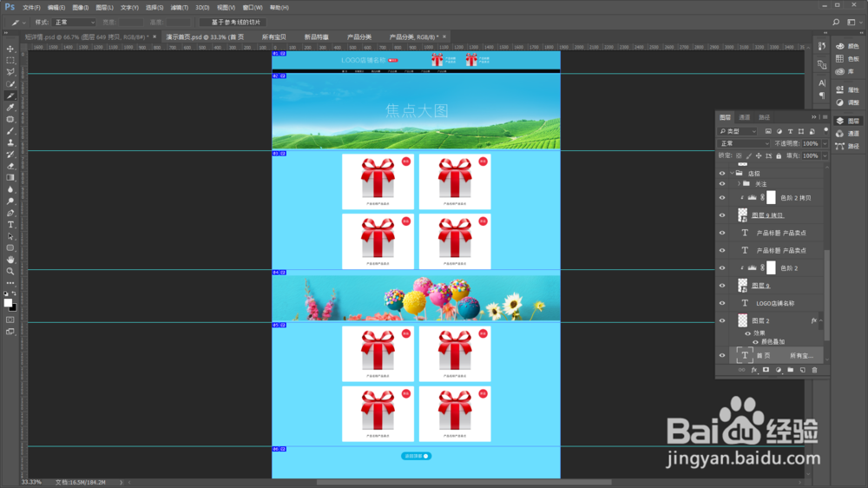Open the 文件(F) menu
Viewport: 868px width, 488px height.
tap(31, 8)
